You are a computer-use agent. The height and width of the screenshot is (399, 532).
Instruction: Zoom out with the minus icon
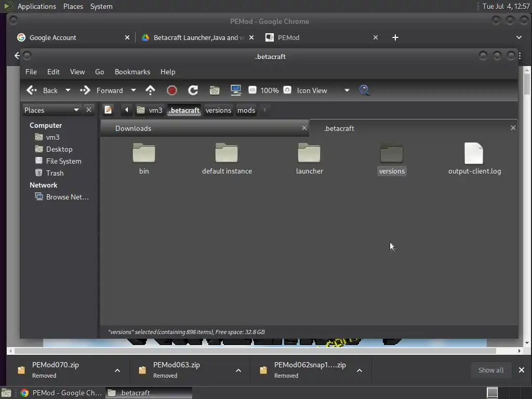252,90
